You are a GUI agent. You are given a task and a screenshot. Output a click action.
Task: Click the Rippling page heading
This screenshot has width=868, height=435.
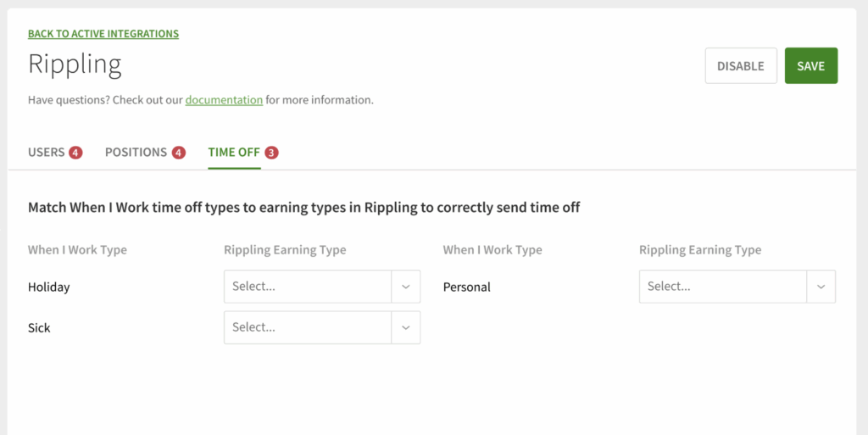coord(75,64)
